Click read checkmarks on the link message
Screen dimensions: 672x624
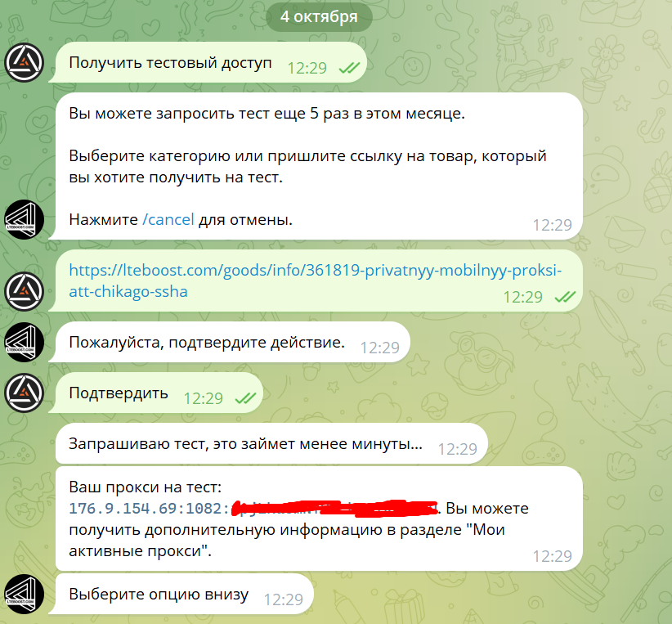[565, 297]
